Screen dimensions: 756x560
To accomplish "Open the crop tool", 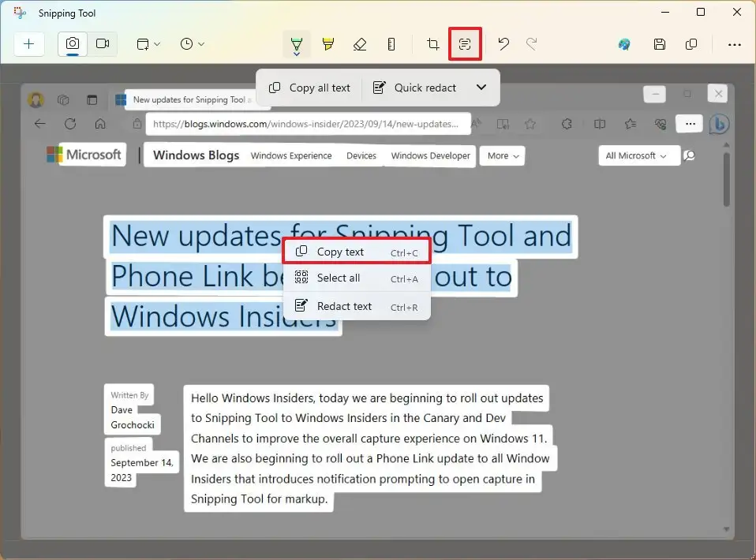I will click(x=432, y=44).
